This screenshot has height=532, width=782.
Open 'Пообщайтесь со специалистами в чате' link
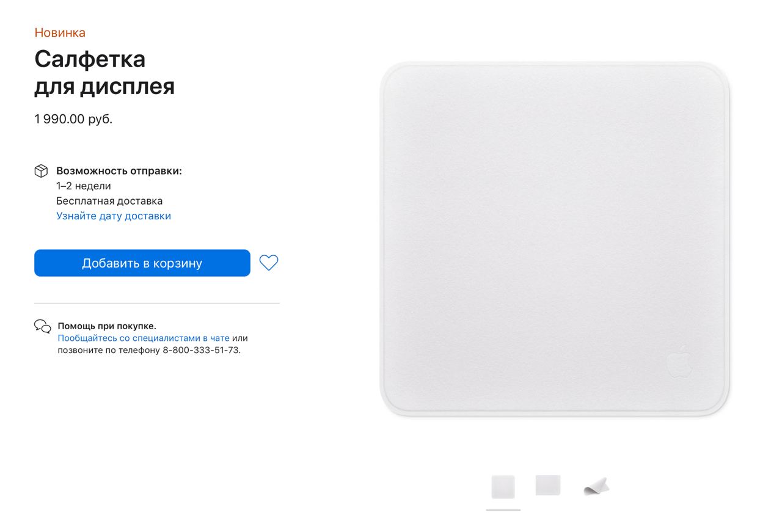(144, 338)
